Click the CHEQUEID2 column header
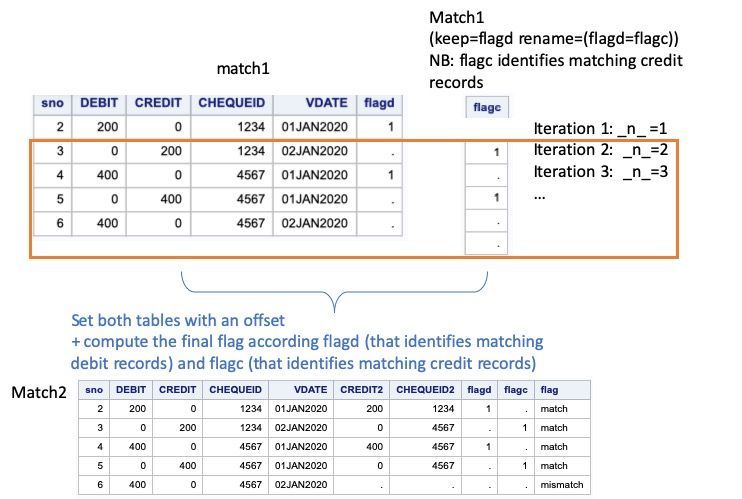742x499 pixels. click(422, 389)
